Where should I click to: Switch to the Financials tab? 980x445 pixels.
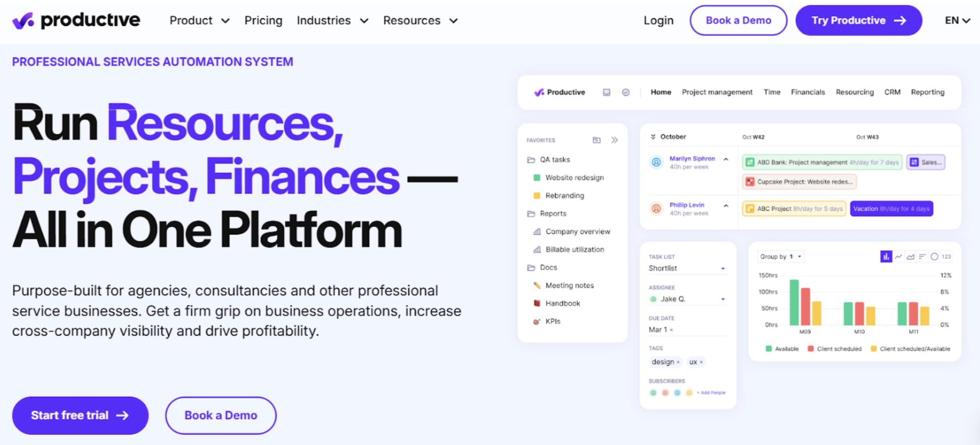tap(808, 92)
